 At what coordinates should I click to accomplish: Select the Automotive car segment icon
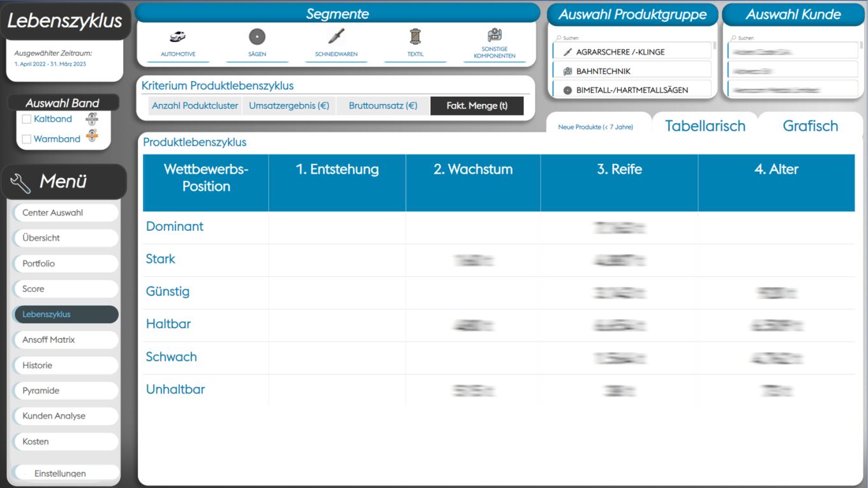(x=177, y=37)
